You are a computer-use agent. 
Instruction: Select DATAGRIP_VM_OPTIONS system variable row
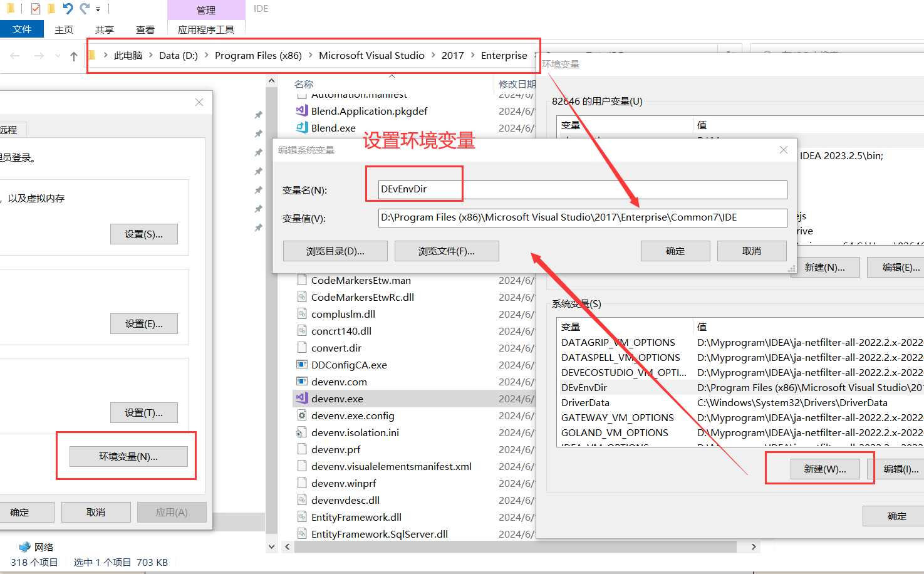click(x=741, y=342)
